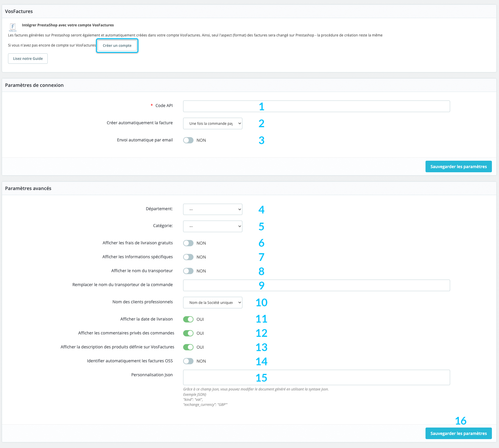Click the Intégrer PrestaShop avec votre compte title
The width and height of the screenshot is (499, 448).
tap(68, 25)
